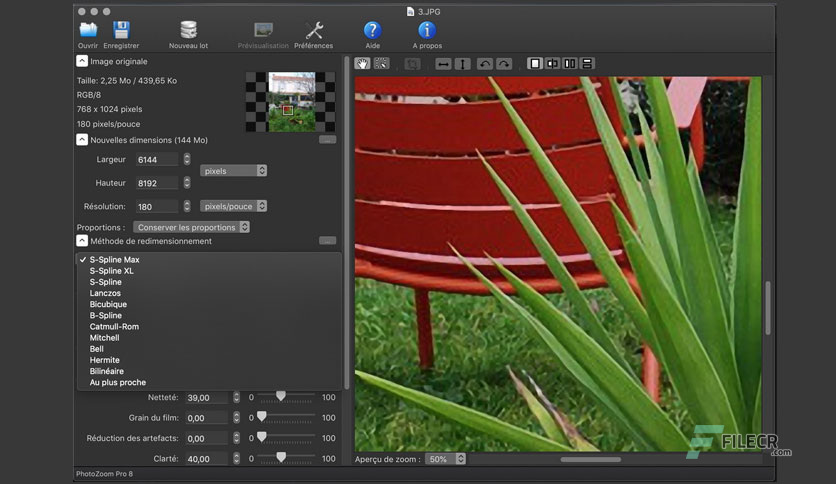This screenshot has width=836, height=484.
Task: Rotate the image clockwise
Action: click(504, 64)
